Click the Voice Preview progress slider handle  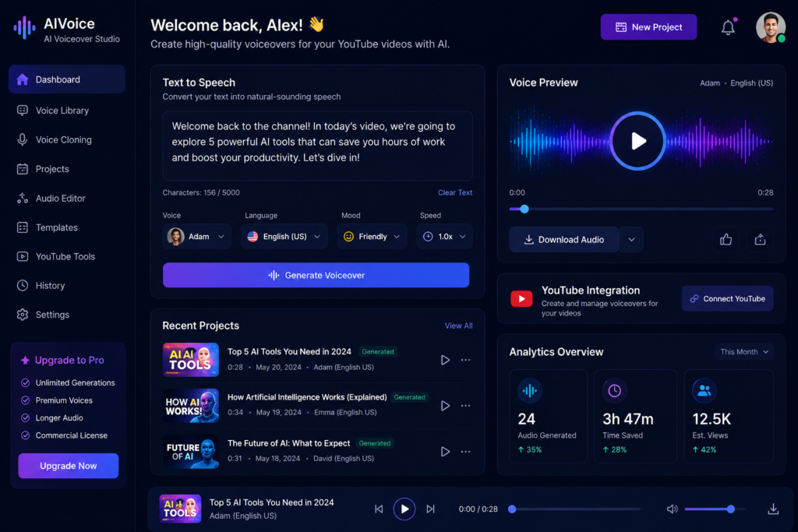pyautogui.click(x=524, y=209)
